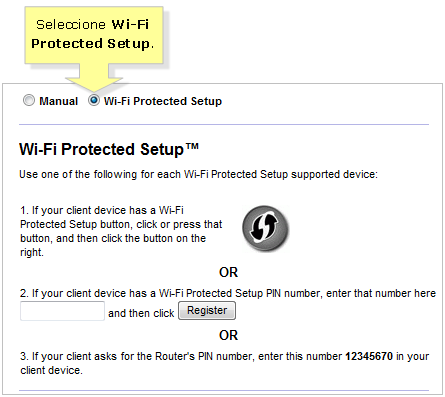Image resolution: width=445 pixels, height=397 pixels.
Task: Click the horizontal divider below the radio options
Action: (x=224, y=125)
